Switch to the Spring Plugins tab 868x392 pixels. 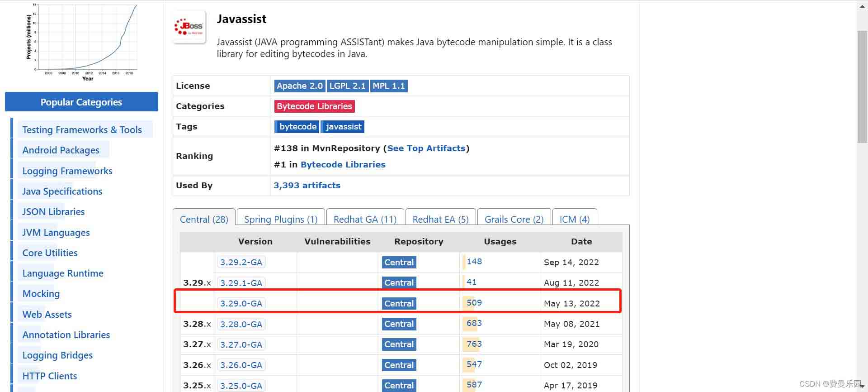281,220
